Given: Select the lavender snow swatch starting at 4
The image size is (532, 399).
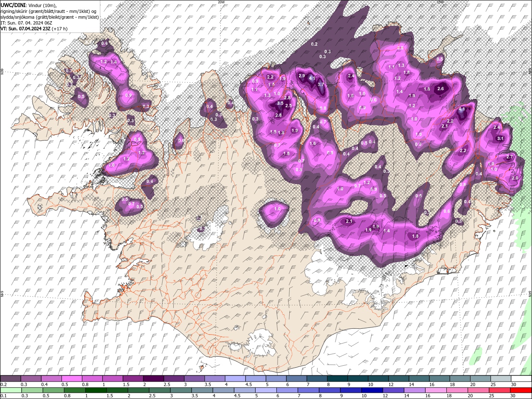Looking at the screenshot, I should coord(235,379).
